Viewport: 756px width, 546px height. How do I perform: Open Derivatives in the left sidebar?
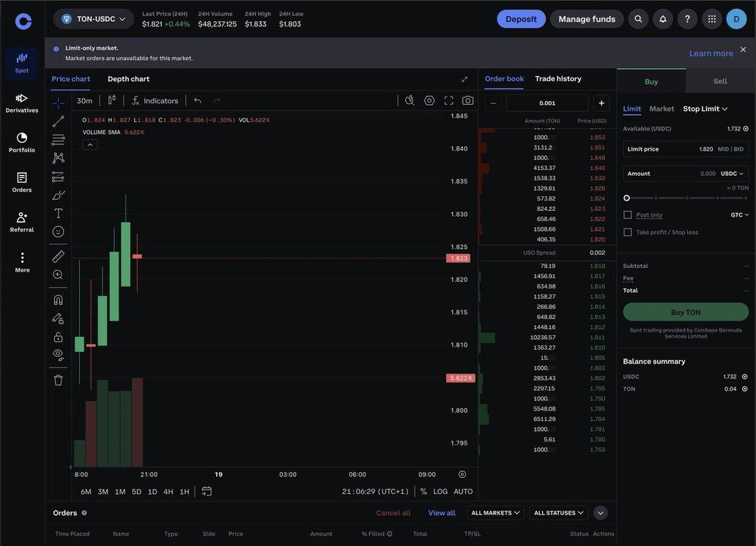(22, 102)
